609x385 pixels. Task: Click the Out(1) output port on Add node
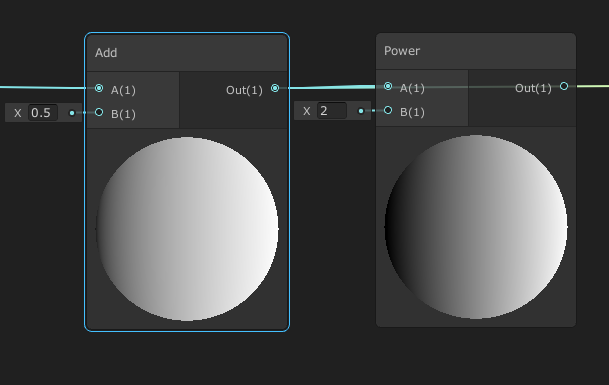[275, 88]
